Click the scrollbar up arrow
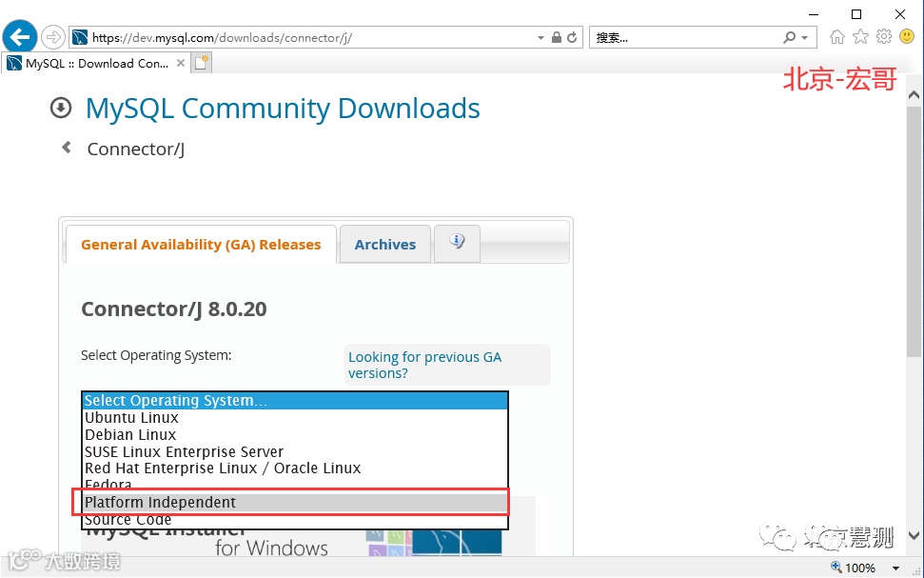Viewport: 924px width, 578px height. (914, 95)
